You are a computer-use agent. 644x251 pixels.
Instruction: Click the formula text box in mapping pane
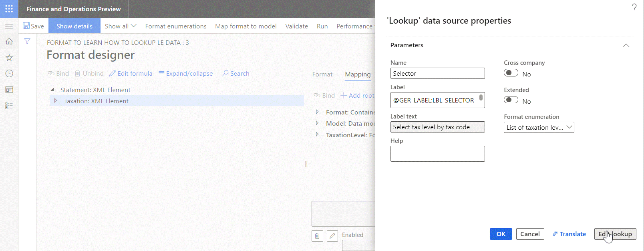tap(343, 214)
